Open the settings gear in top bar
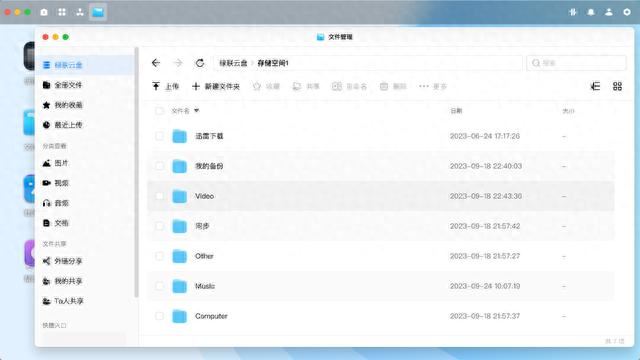Screen dimensions: 640x360 (x=627, y=12)
